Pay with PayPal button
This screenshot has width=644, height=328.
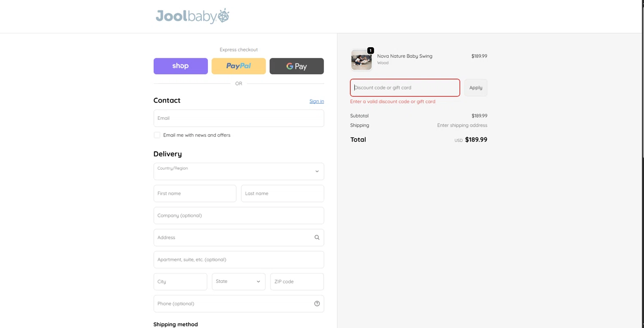coord(239,66)
